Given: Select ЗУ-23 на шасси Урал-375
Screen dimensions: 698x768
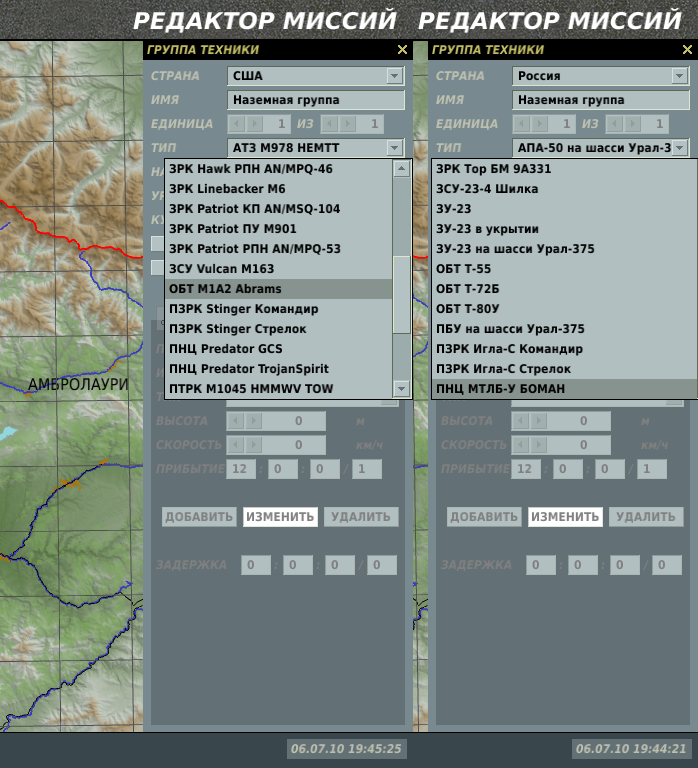Looking at the screenshot, I should tap(565, 249).
